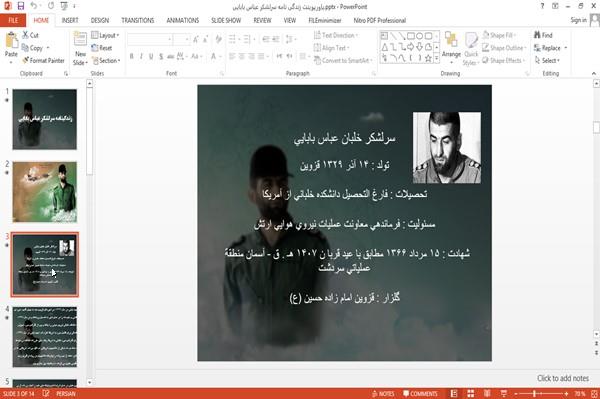
Task: Click the zoom in plus button
Action: [x=566, y=394]
